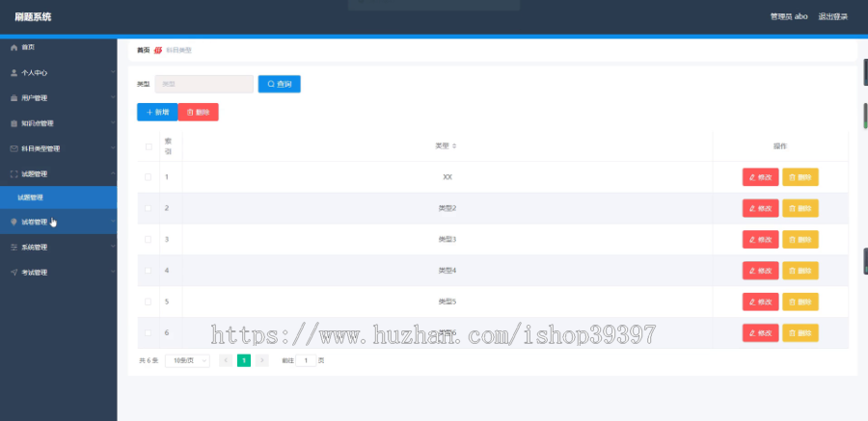Toggle the select-all checkbox in table header
868x421 pixels.
tap(149, 146)
